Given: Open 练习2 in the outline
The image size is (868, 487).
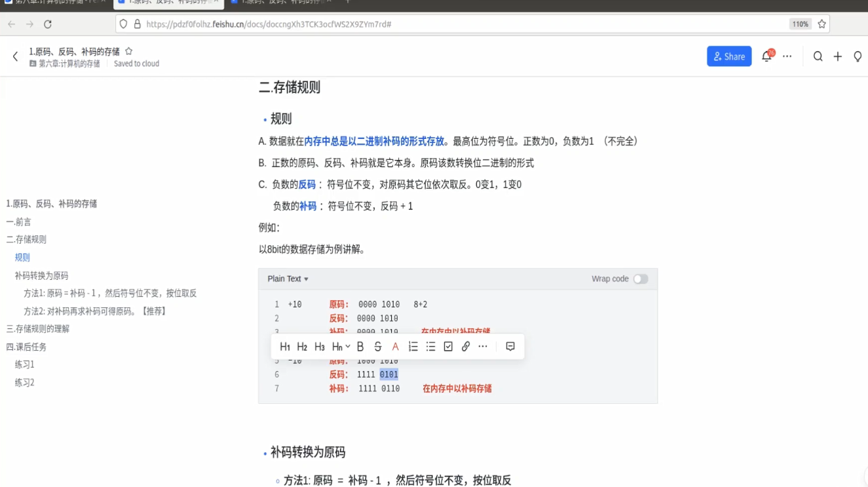Looking at the screenshot, I should [25, 382].
